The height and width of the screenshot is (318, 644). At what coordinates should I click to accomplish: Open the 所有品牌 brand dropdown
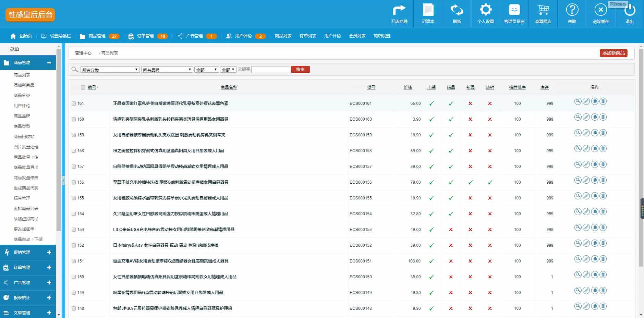[167, 70]
